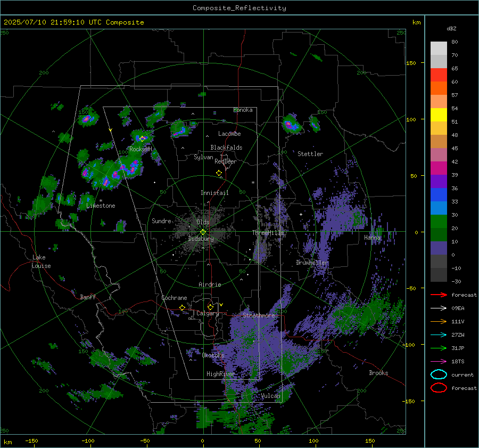The image size is (479, 448).
Task: Select the orange 60 dBZ color swatch
Action: [x=439, y=88]
